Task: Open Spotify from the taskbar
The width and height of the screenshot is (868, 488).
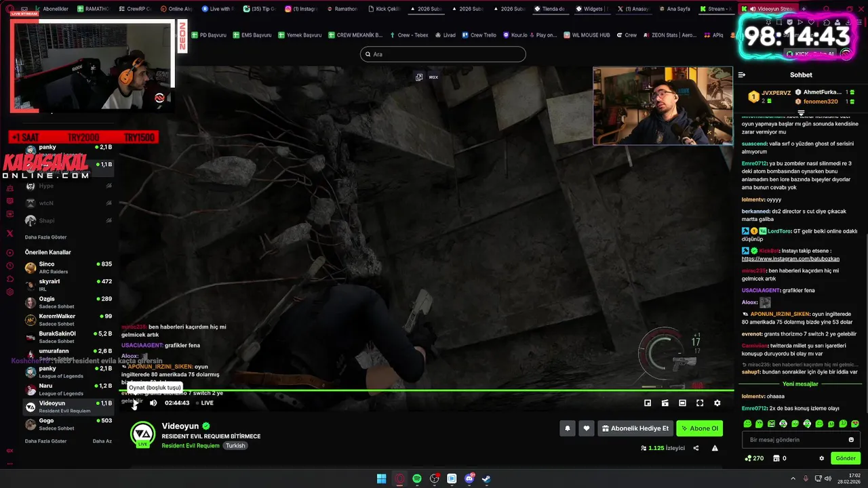Action: coord(417,479)
